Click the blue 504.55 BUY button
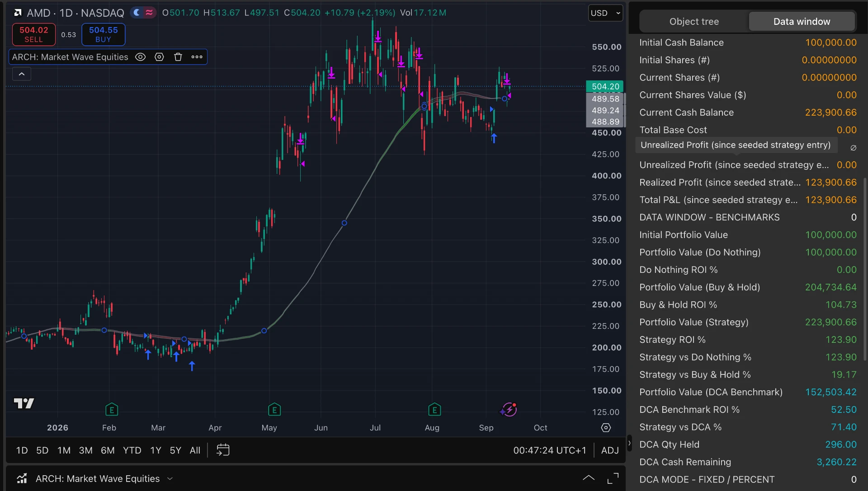The image size is (868, 491). pyautogui.click(x=103, y=34)
